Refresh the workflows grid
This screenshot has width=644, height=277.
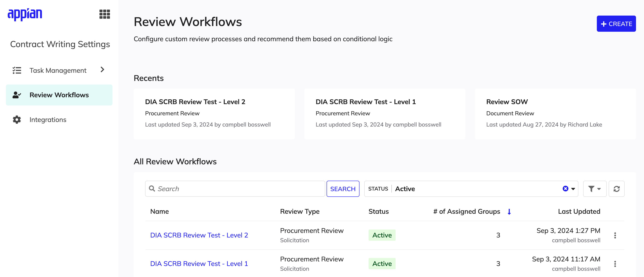[616, 189]
